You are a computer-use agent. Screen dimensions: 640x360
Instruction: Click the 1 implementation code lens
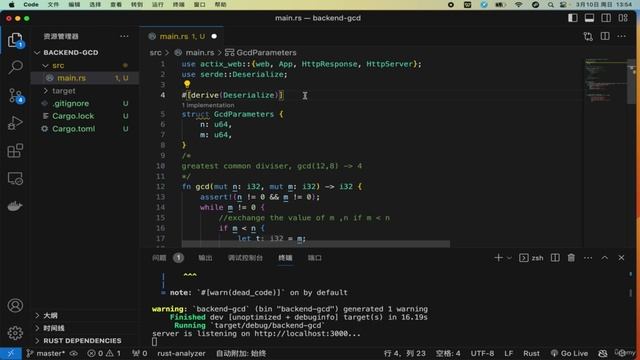(208, 105)
